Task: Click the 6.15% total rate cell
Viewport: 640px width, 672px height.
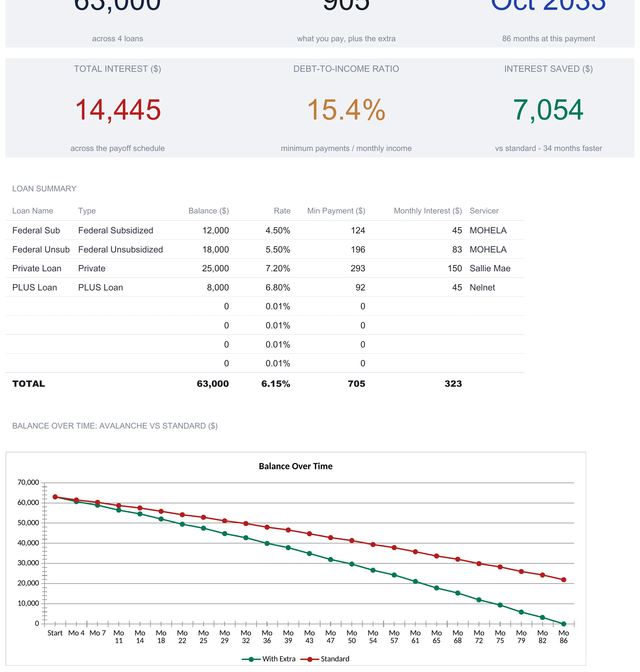Action: point(276,384)
